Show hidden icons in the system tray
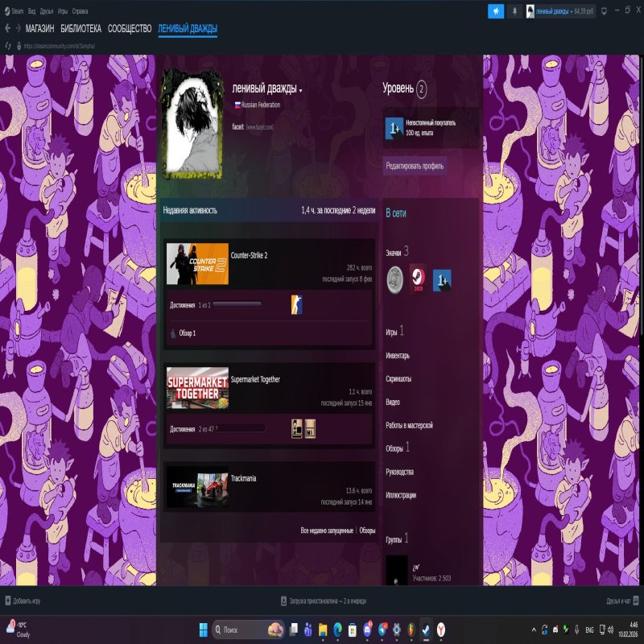The width and height of the screenshot is (644, 644). 533,629
